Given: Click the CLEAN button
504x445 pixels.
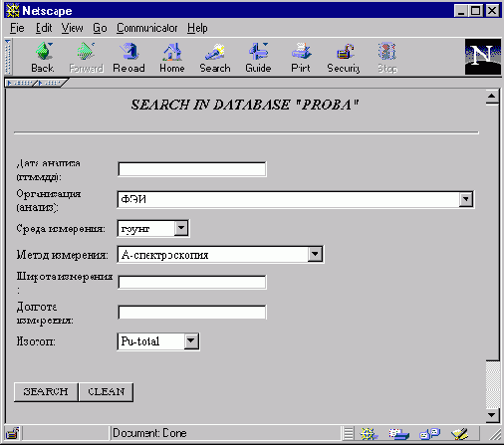Looking at the screenshot, I should tap(107, 392).
